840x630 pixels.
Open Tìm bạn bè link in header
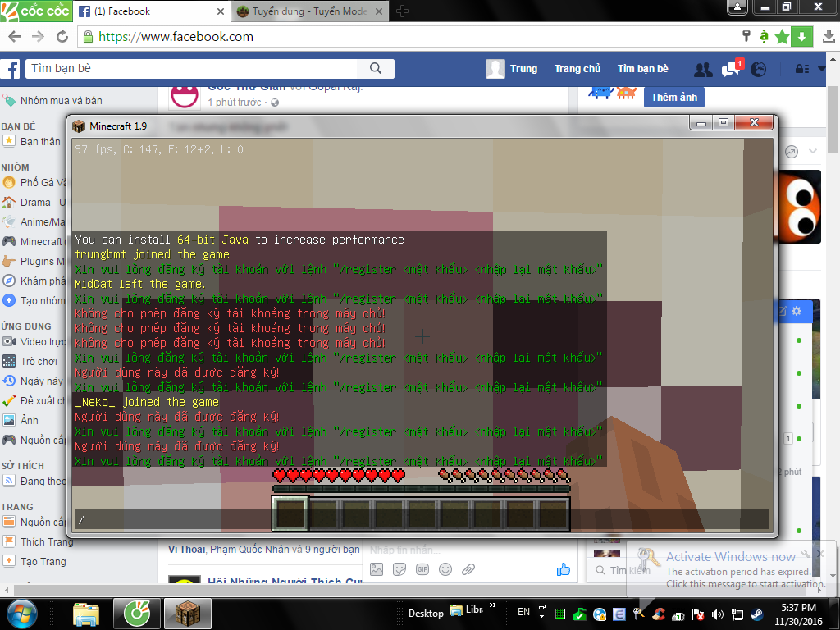tap(643, 69)
